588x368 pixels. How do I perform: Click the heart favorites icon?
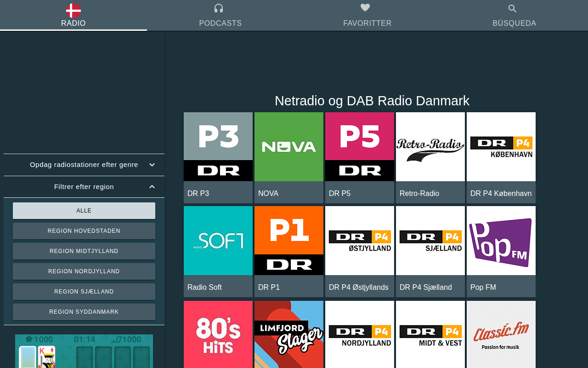(365, 8)
